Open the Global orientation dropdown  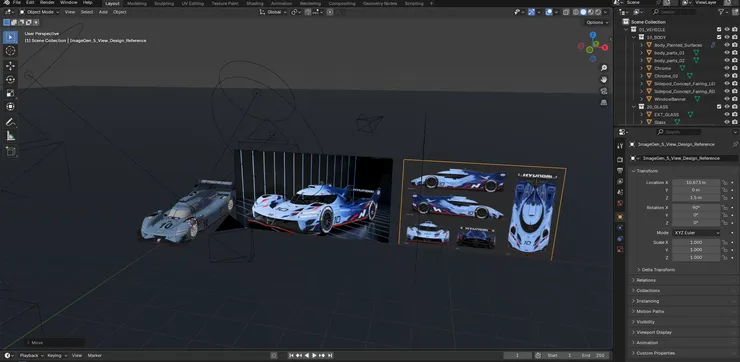click(x=273, y=12)
